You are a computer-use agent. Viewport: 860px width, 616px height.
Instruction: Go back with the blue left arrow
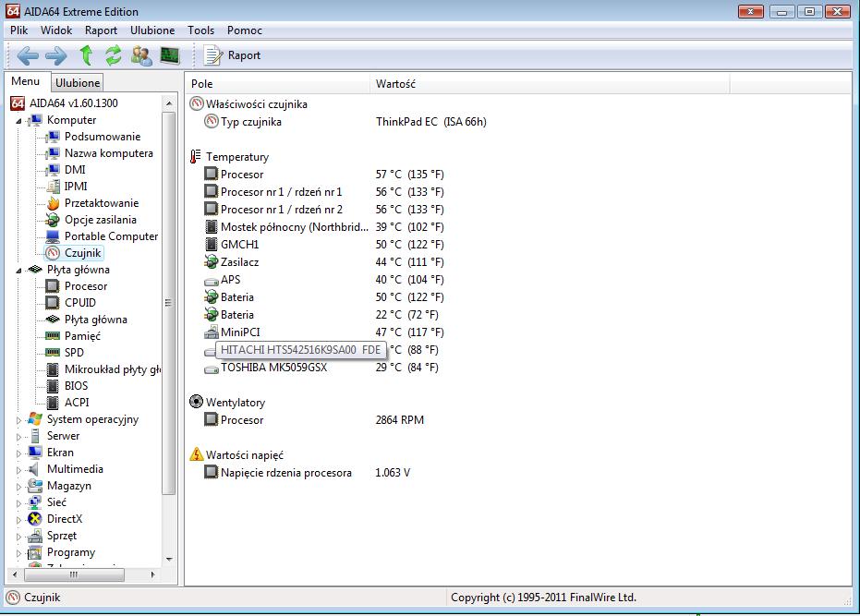tap(28, 55)
